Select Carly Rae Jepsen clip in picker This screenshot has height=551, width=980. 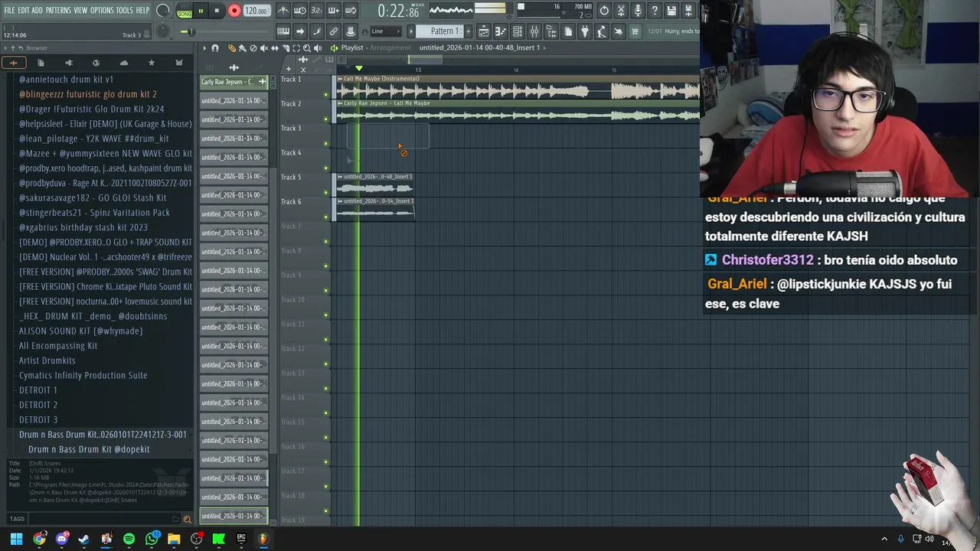tap(234, 82)
